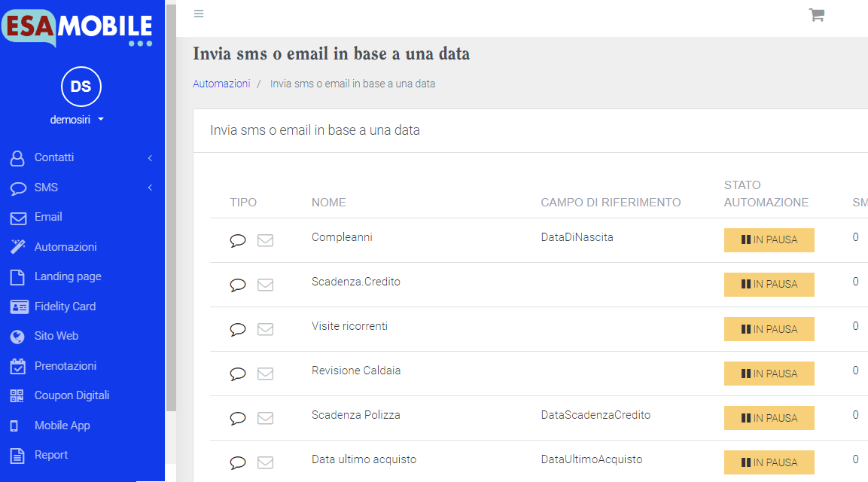Follow the Automazioni breadcrumb link

221,84
